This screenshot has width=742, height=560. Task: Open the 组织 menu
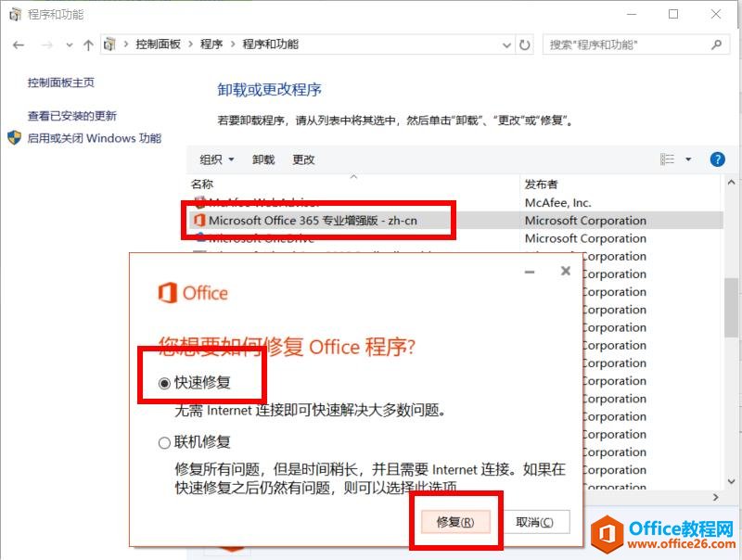pyautogui.click(x=217, y=159)
